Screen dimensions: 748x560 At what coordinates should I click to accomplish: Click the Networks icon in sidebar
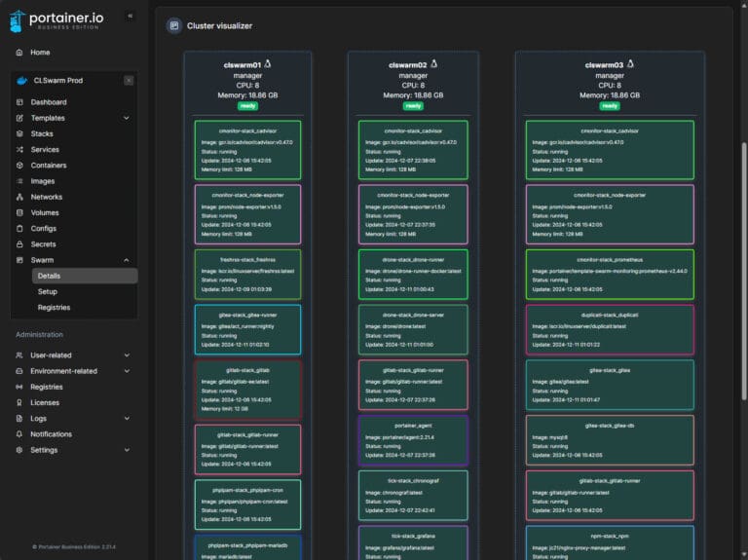[19, 197]
